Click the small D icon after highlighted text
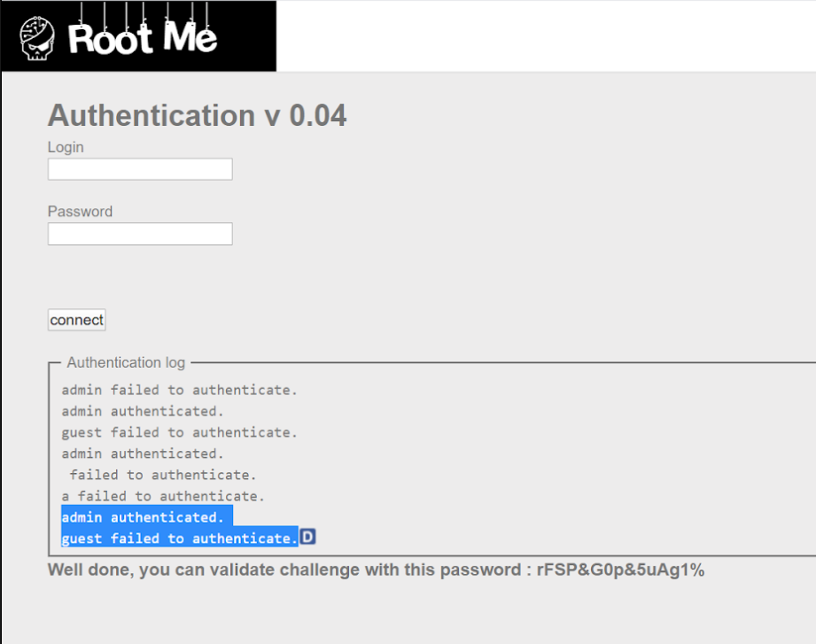The image size is (816, 644). pyautogui.click(x=308, y=537)
